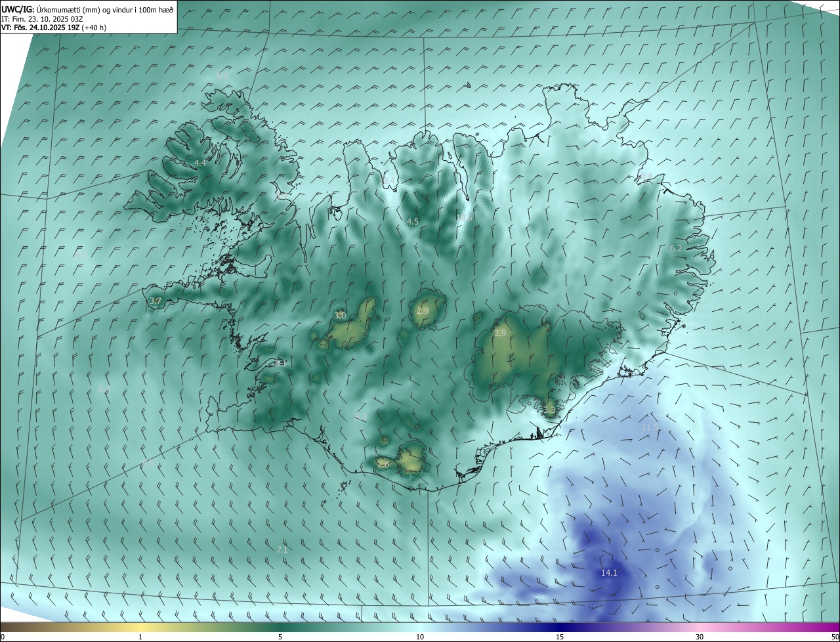Click the 0 tick on the color scale
The image size is (840, 642).
[x=3, y=637]
